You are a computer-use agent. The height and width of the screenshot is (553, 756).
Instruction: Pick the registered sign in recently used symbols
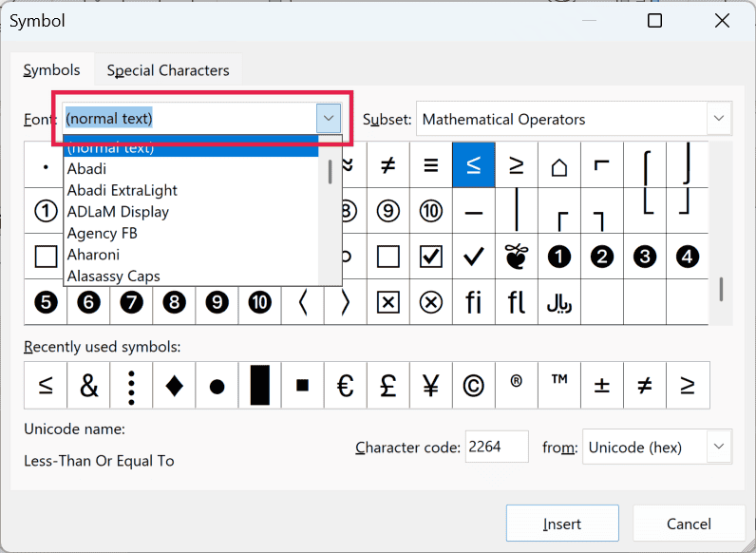[x=517, y=385]
